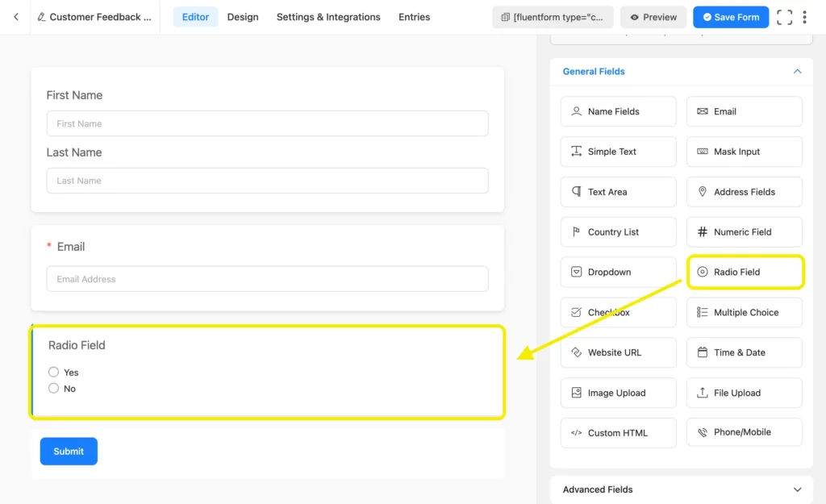
Task: Select the Phone/Mobile field type
Action: 744,432
